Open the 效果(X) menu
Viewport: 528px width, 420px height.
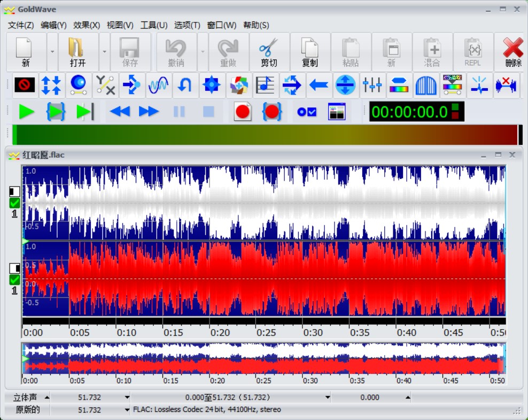pos(87,25)
